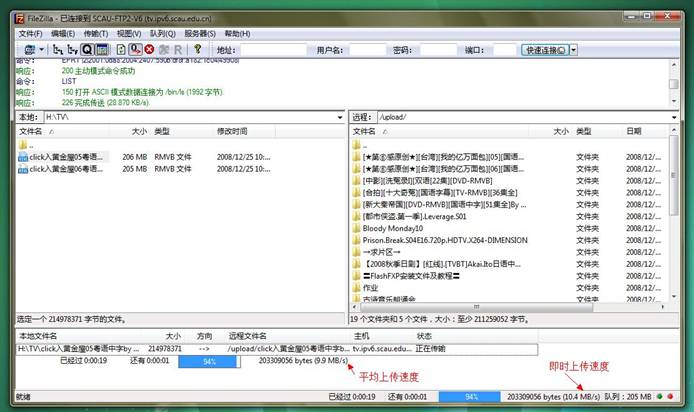Image resolution: width=694 pixels, height=412 pixels.
Task: Open the 文件(F) menu
Action: 30,34
